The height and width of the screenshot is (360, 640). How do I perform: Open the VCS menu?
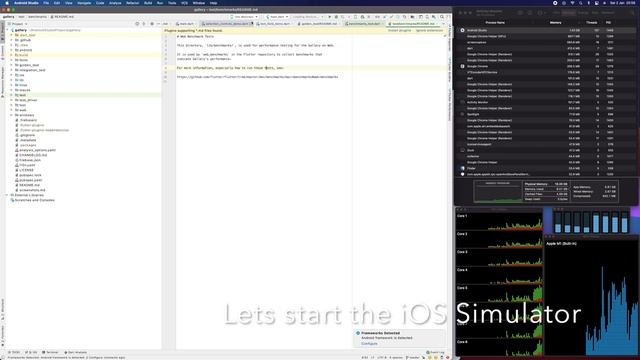point(184,3)
